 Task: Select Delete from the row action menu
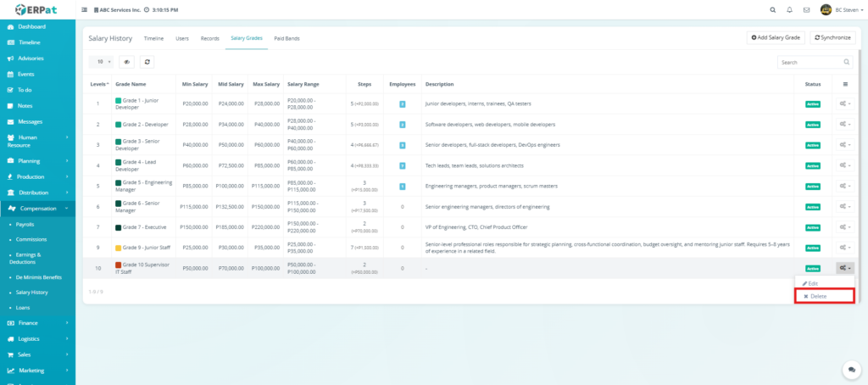817,296
